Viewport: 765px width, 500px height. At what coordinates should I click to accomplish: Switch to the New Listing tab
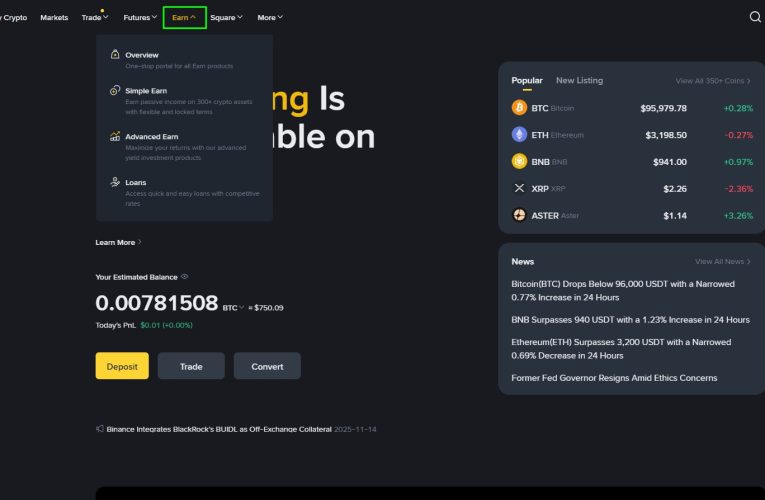point(580,80)
